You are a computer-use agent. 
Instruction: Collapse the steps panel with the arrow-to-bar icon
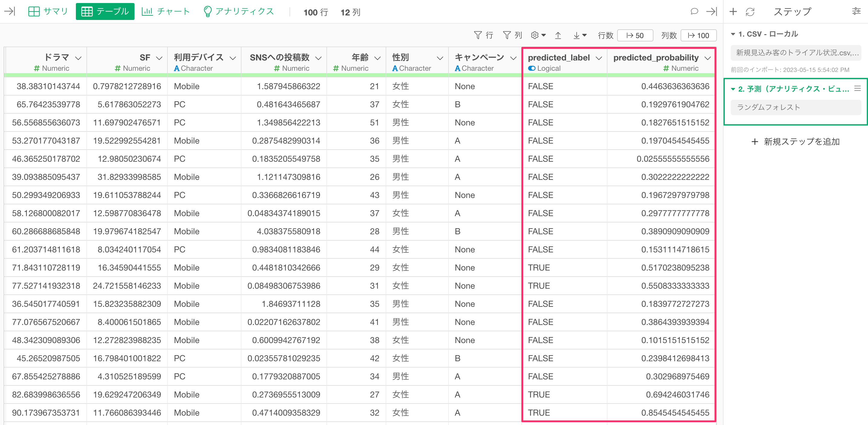711,11
